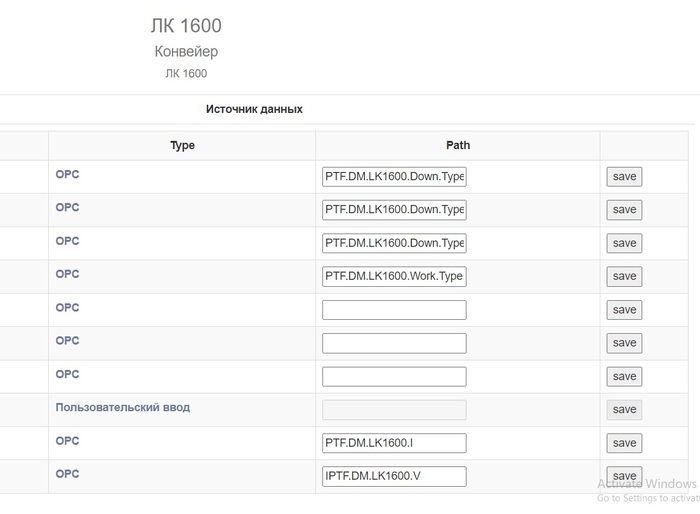Click save in the Пользовательский ввод row

[624, 409]
